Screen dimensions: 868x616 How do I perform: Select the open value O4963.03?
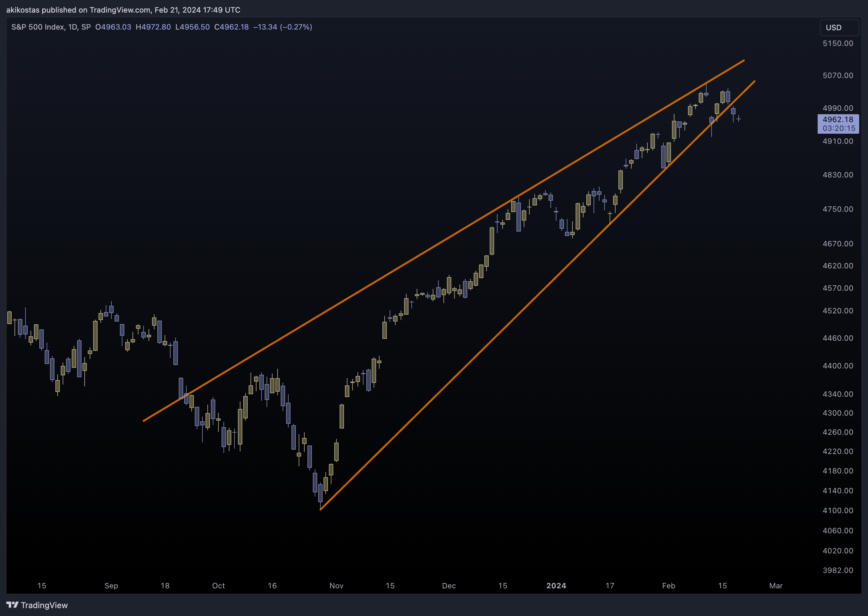[x=113, y=27]
